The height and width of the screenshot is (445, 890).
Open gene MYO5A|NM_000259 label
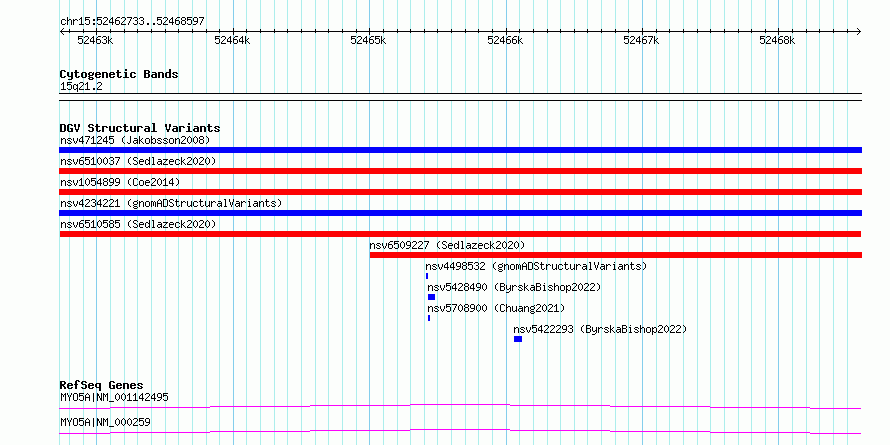[x=105, y=423]
